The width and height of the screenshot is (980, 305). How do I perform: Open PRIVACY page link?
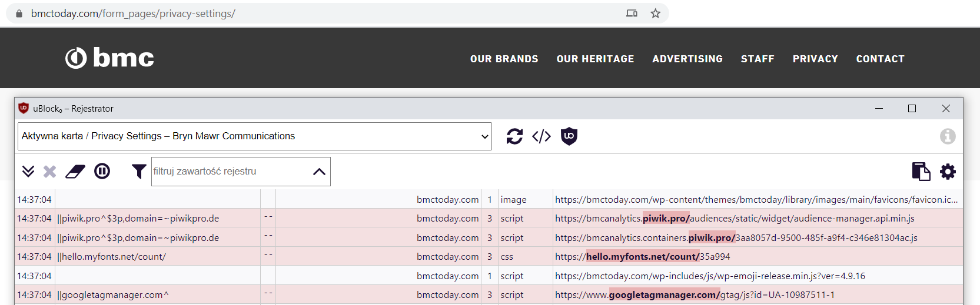coord(815,59)
